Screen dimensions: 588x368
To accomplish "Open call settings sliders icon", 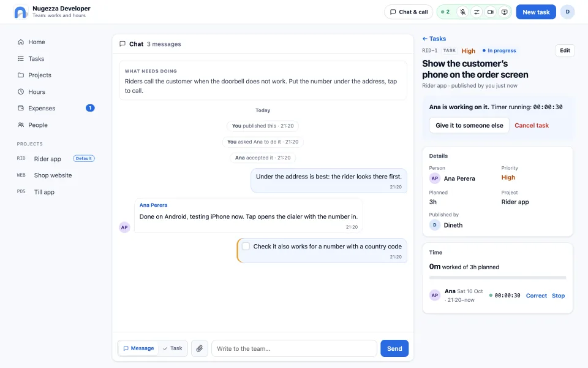I will [477, 12].
